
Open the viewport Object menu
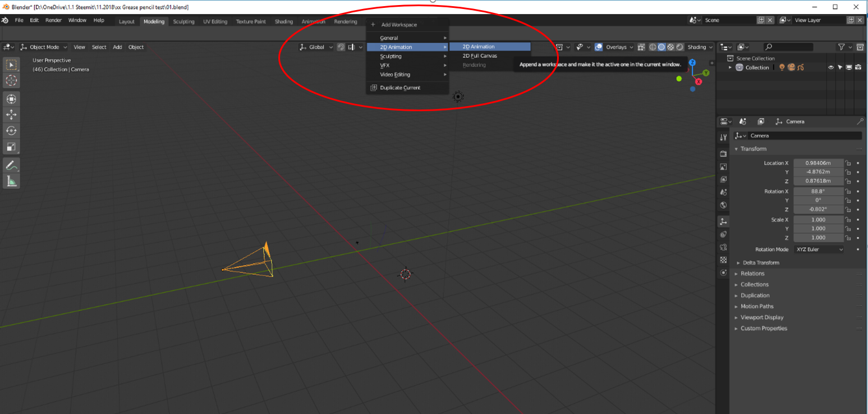tap(136, 47)
